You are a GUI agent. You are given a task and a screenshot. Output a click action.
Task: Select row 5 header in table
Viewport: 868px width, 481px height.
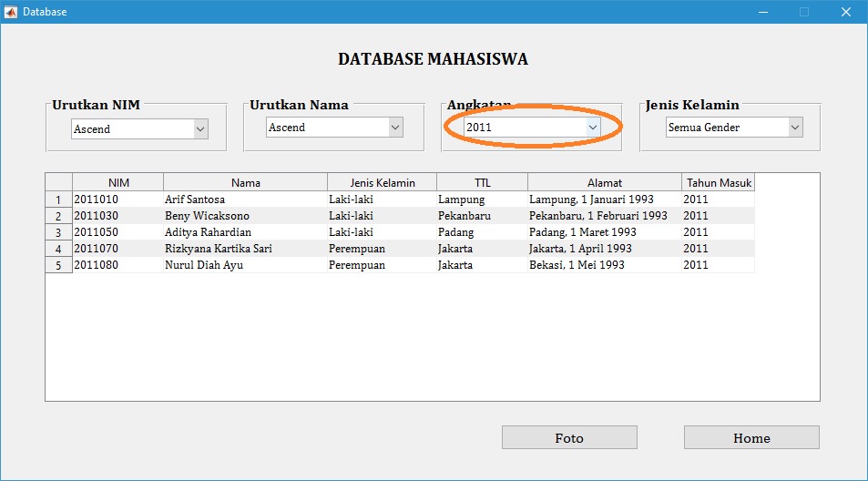(58, 265)
